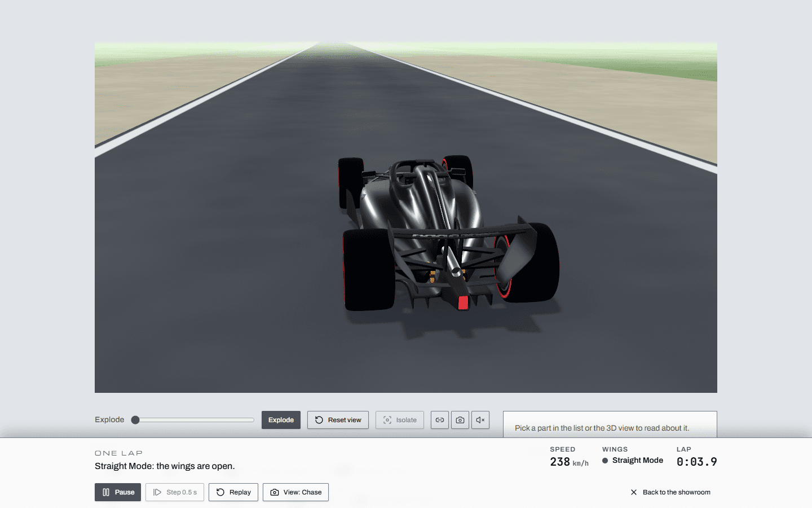Switch the camera with View: Chase

[x=295, y=492]
